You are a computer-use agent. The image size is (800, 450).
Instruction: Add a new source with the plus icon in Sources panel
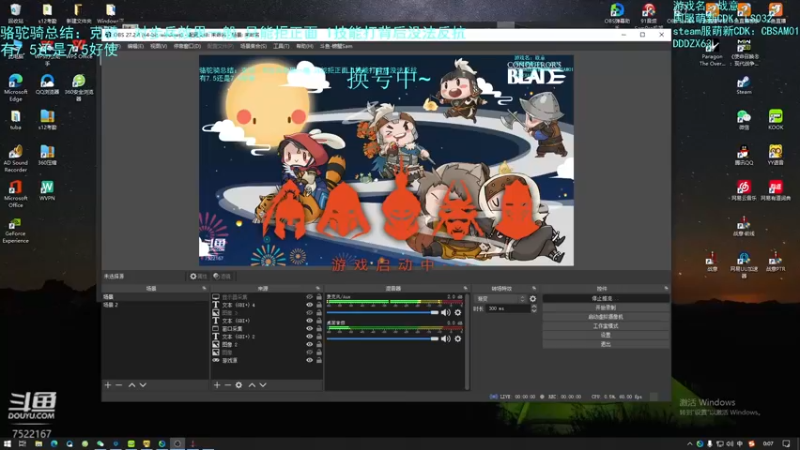coord(217,385)
